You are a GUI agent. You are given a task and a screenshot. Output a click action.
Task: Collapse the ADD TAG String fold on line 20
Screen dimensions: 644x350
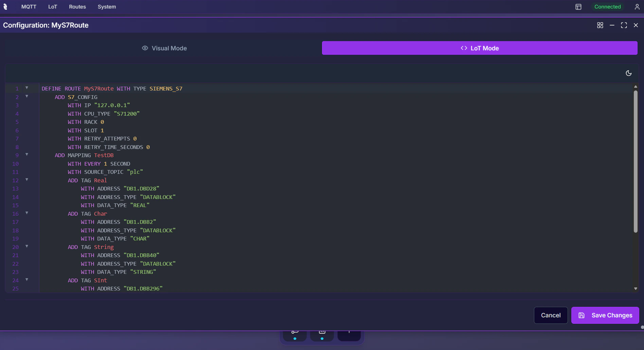click(x=27, y=246)
